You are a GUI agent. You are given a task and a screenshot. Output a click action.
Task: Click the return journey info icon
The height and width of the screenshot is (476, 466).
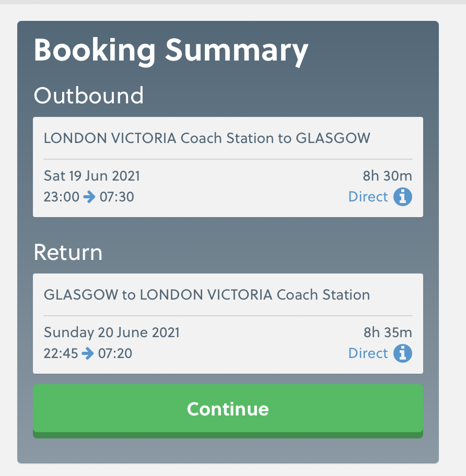(402, 353)
